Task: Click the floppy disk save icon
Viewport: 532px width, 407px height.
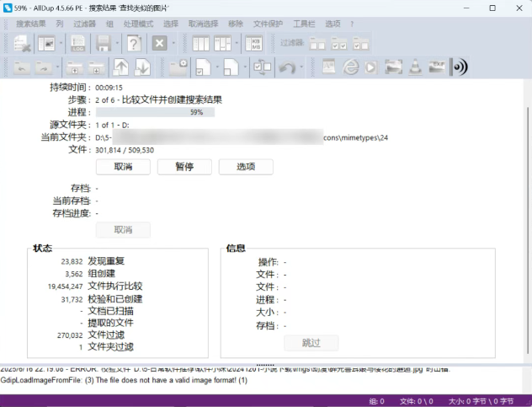Action: 104,43
